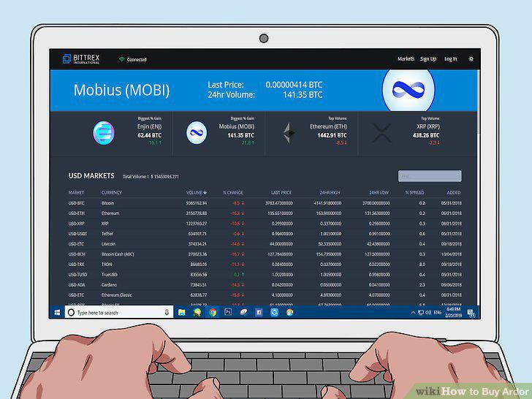Screen dimensions: 532x399
Task: Open File Explorer from the taskbar
Action: [x=182, y=312]
